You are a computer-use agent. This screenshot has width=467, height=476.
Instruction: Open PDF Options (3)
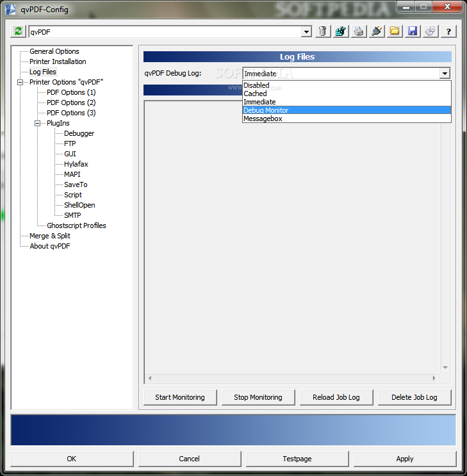click(71, 113)
